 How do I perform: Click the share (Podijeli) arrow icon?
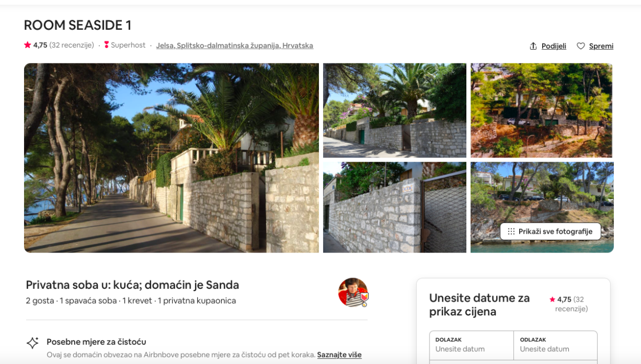[x=533, y=46]
